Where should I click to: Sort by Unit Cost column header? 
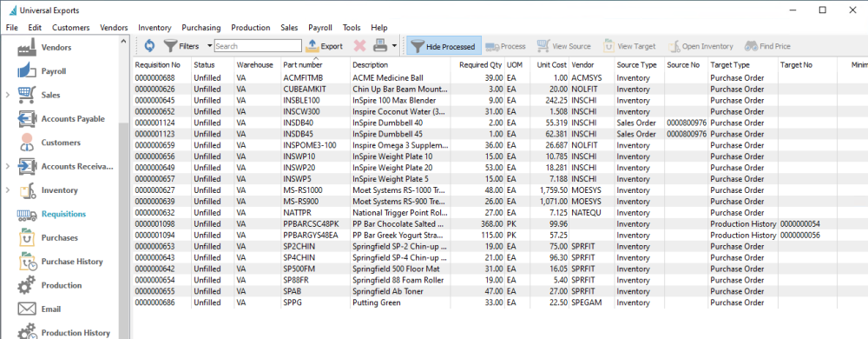point(552,65)
